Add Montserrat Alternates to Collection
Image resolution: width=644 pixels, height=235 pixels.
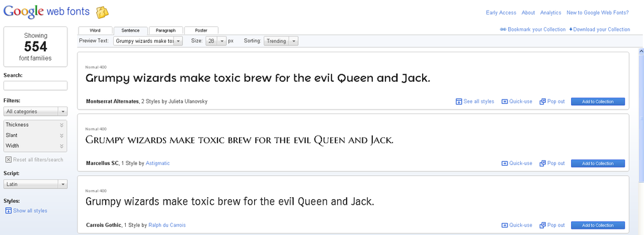click(x=597, y=101)
